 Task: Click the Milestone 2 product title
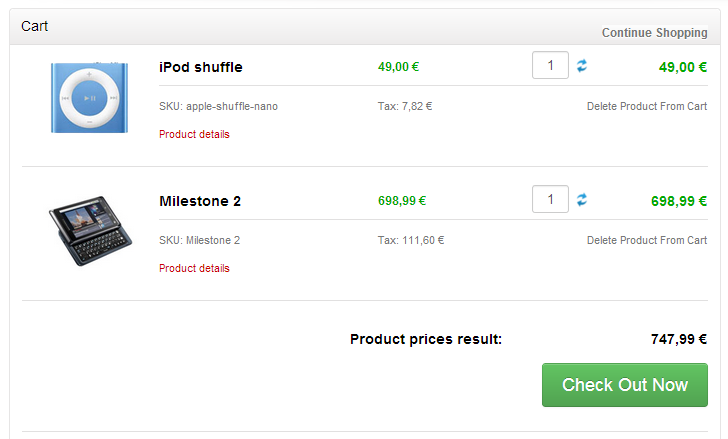[200, 201]
